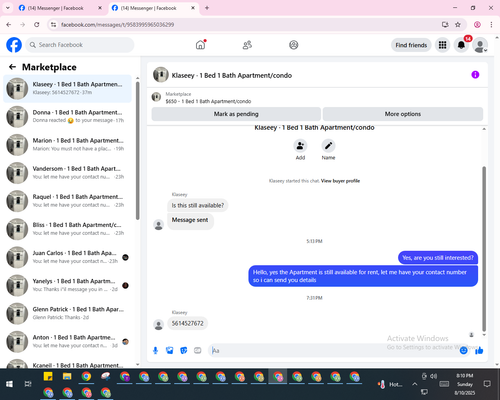
Task: Open Klaseey chat header title
Action: click(232, 75)
